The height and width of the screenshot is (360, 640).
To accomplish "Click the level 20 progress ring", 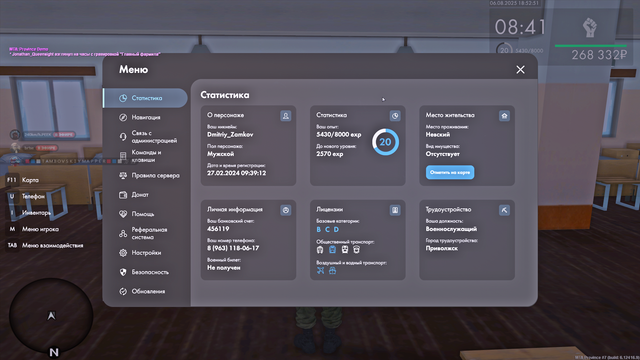I will click(385, 142).
